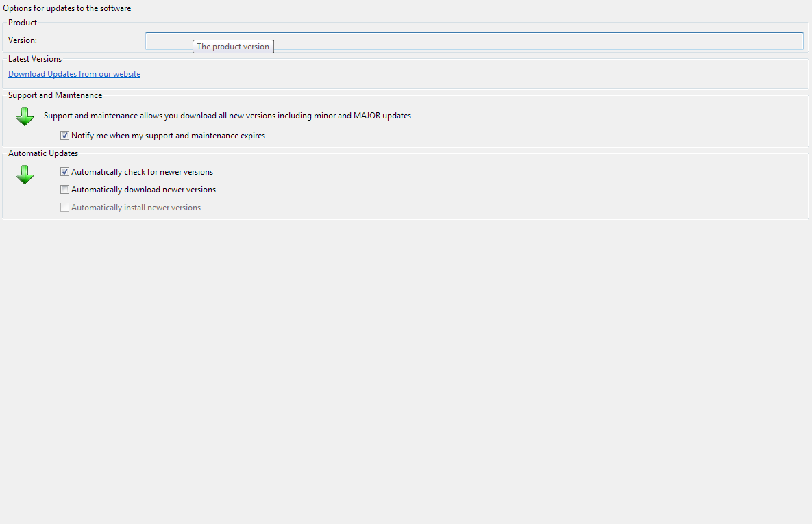Open the Download Updates from our website link
812x524 pixels.
[x=74, y=74]
